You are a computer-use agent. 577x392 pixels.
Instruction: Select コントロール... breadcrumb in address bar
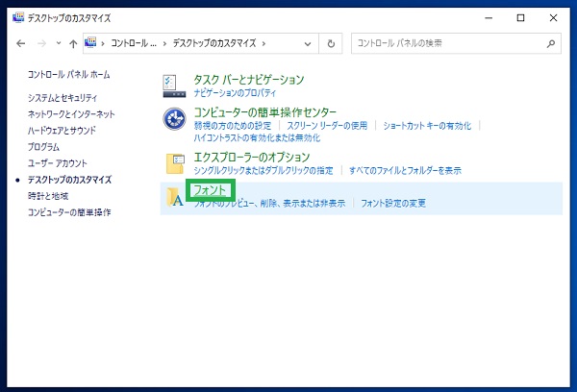pyautogui.click(x=134, y=43)
